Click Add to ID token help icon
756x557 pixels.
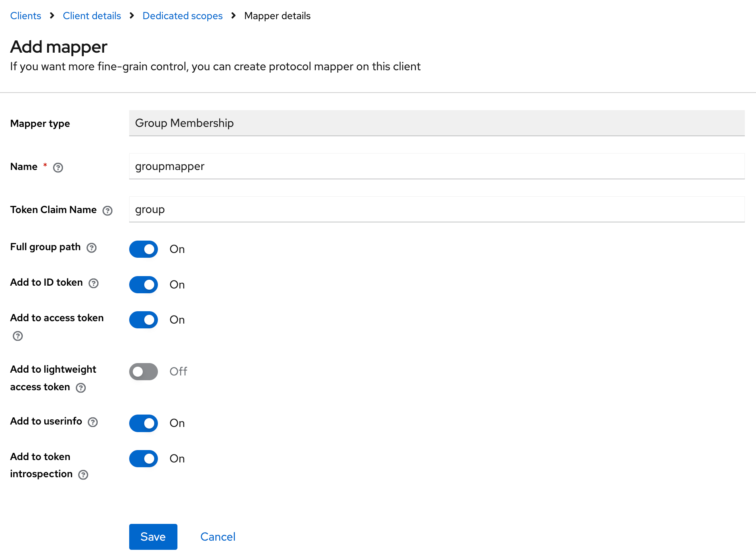94,283
